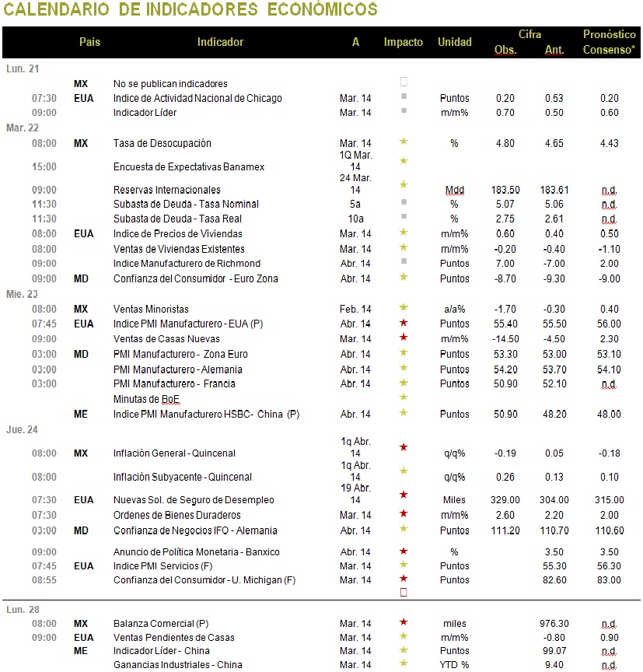643x672 pixels.
Task: Click the red star for Balanza Comercial (P)
Action: (x=403, y=622)
